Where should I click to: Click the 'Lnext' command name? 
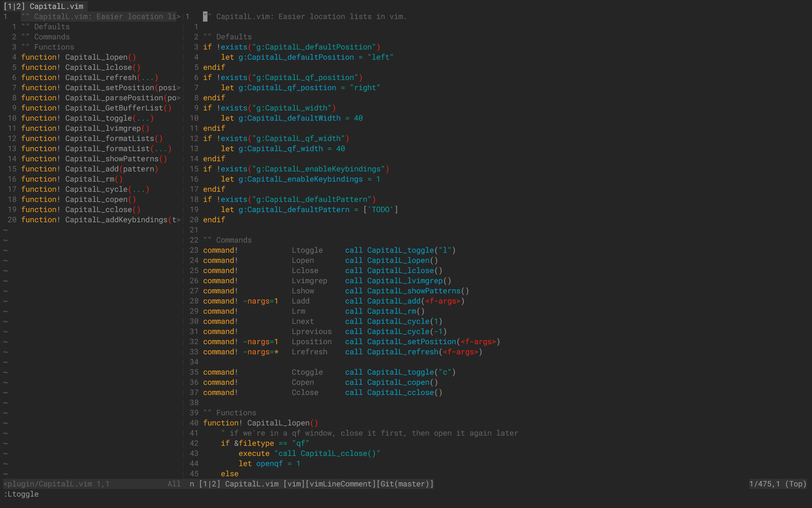tap(303, 321)
